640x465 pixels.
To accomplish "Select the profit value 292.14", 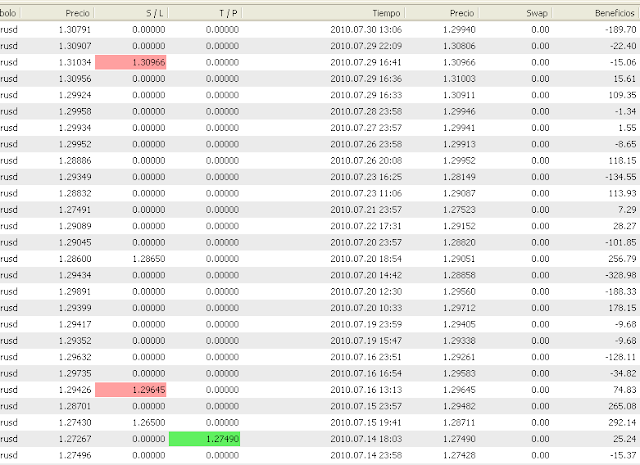I will click(622, 423).
